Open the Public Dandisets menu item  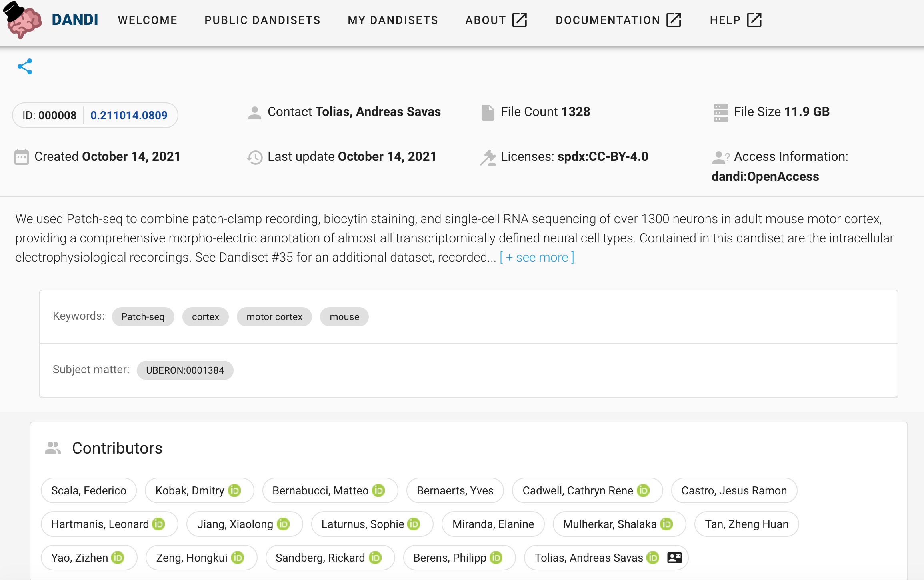pos(262,20)
